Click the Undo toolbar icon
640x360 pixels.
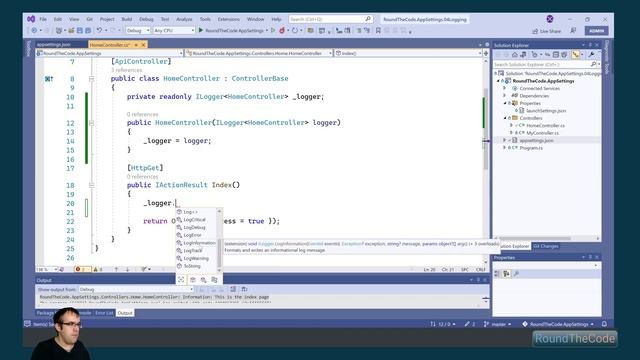(99, 31)
